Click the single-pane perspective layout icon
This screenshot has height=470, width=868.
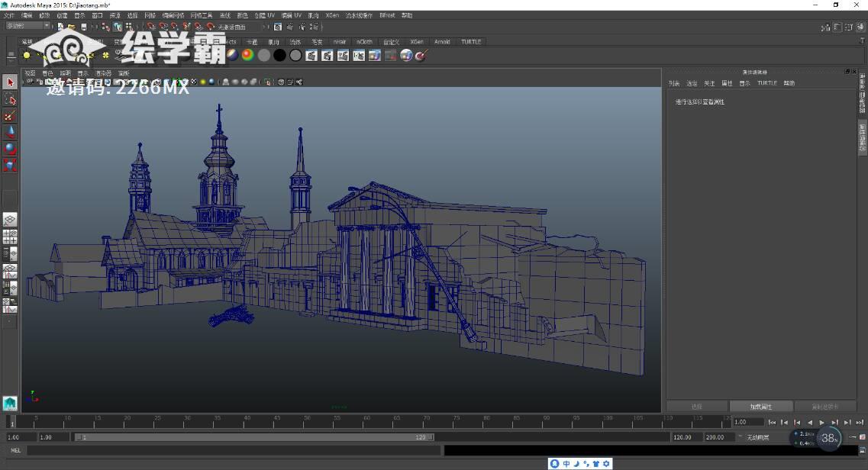point(10,220)
